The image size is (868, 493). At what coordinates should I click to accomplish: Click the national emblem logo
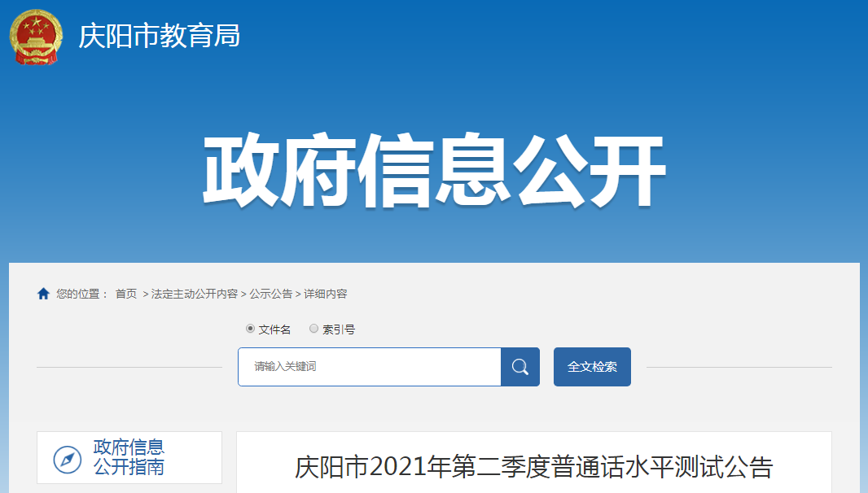[37, 37]
